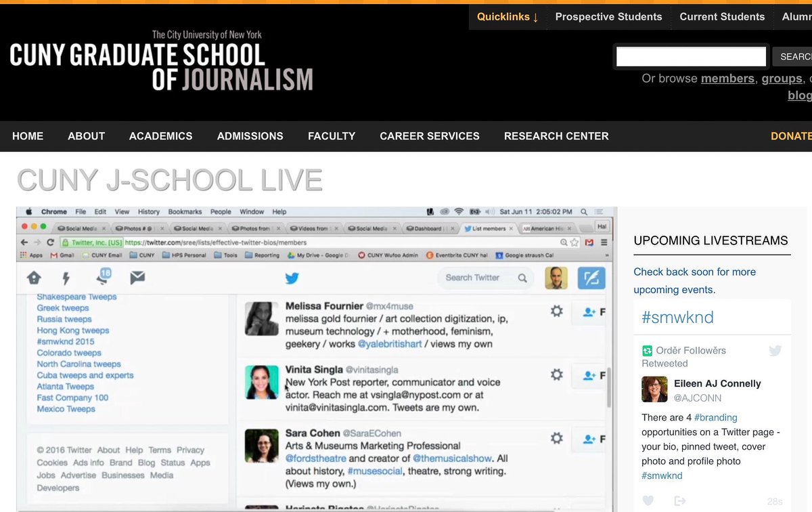
Task: Click the blue compose Tweet icon
Action: pos(591,278)
